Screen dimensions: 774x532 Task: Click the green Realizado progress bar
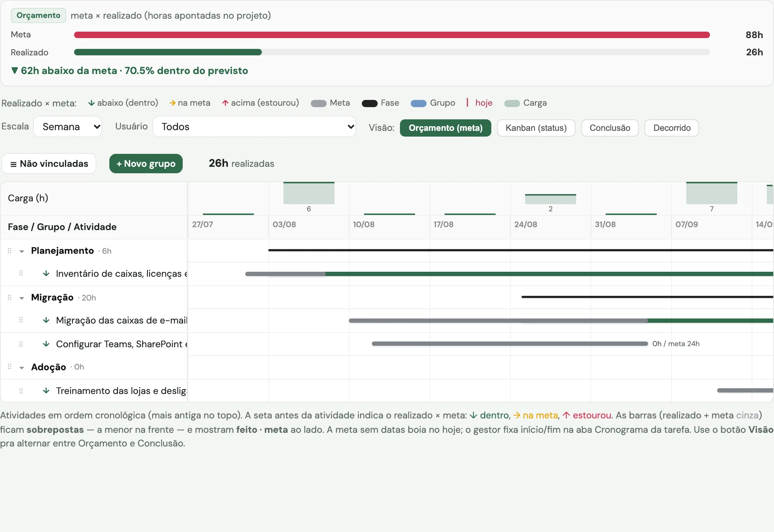[x=168, y=52]
